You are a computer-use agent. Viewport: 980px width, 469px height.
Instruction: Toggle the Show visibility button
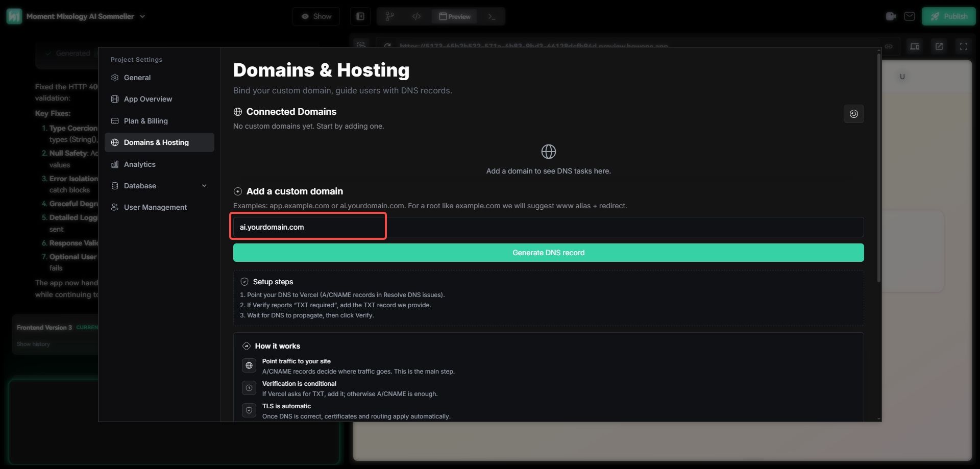(x=316, y=16)
